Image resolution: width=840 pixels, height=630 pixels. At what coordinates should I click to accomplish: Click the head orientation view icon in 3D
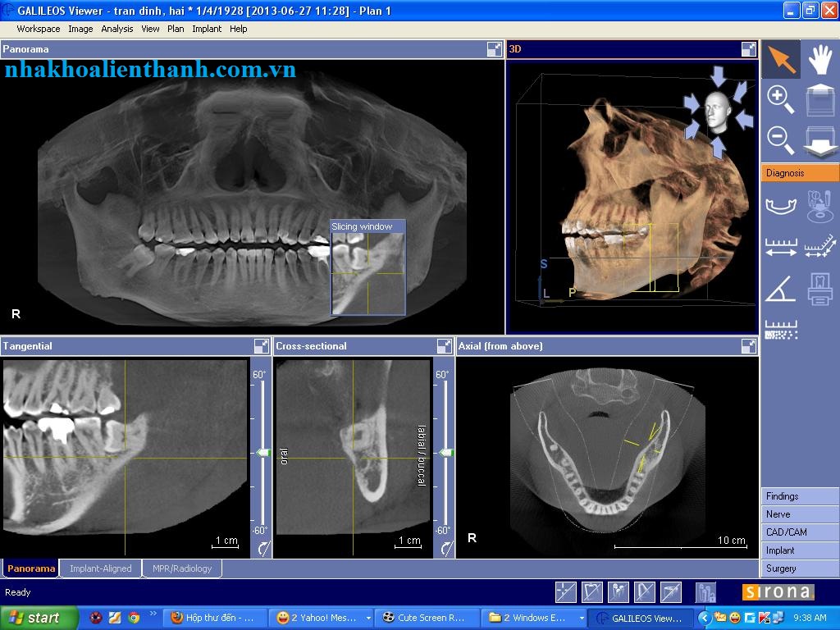pyautogui.click(x=717, y=112)
